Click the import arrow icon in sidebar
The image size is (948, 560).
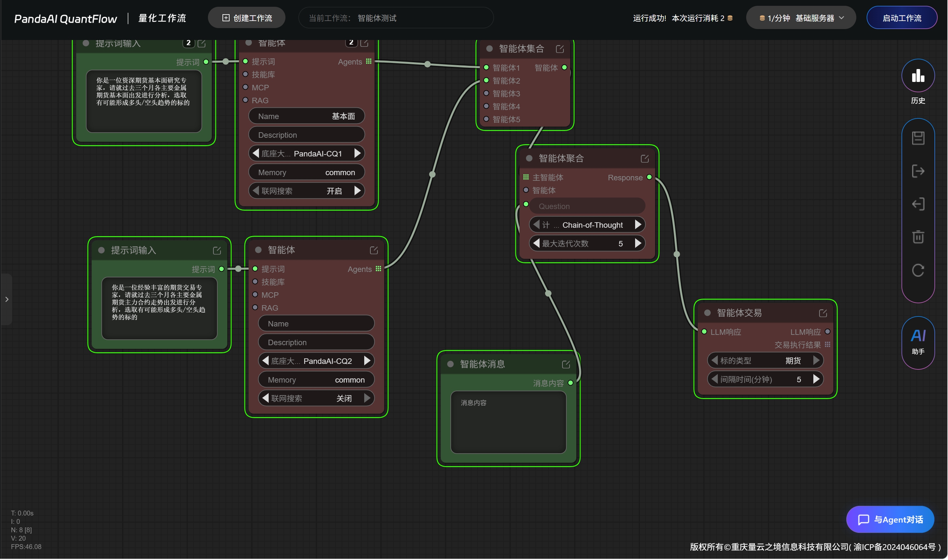coord(918,204)
